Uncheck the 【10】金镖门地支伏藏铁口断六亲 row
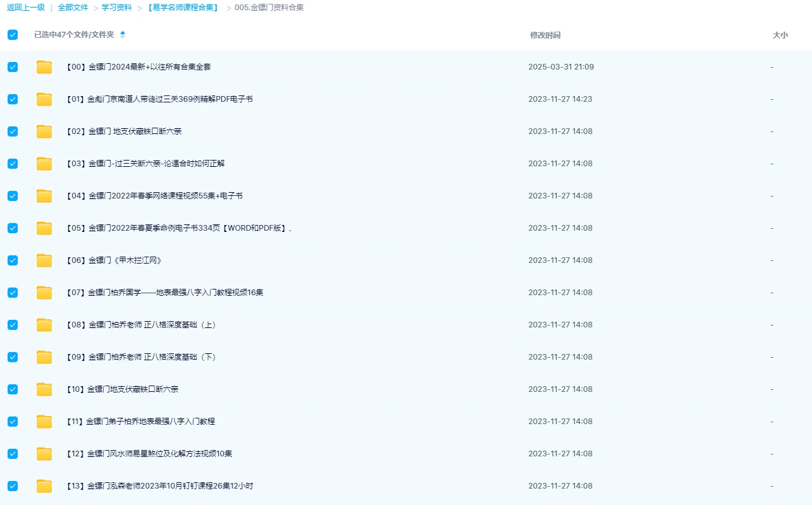812x505 pixels. [x=13, y=389]
